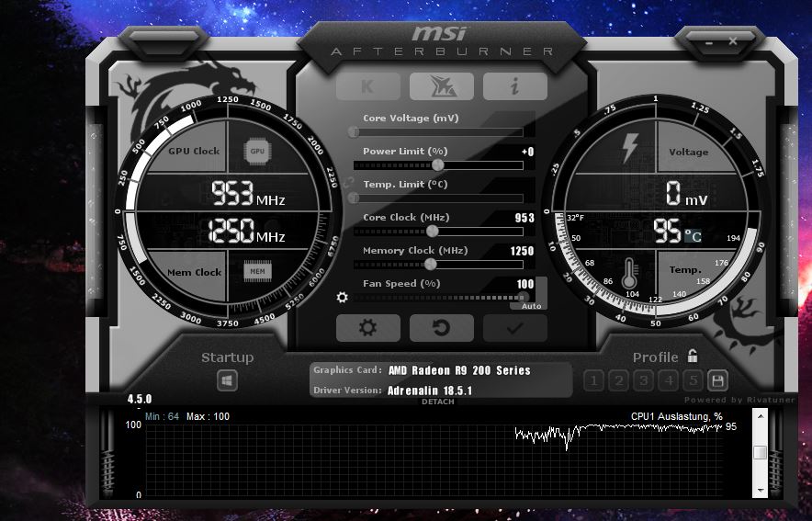Viewport: 812px width, 521px height.
Task: Click the MEM chip icon
Action: tap(257, 271)
